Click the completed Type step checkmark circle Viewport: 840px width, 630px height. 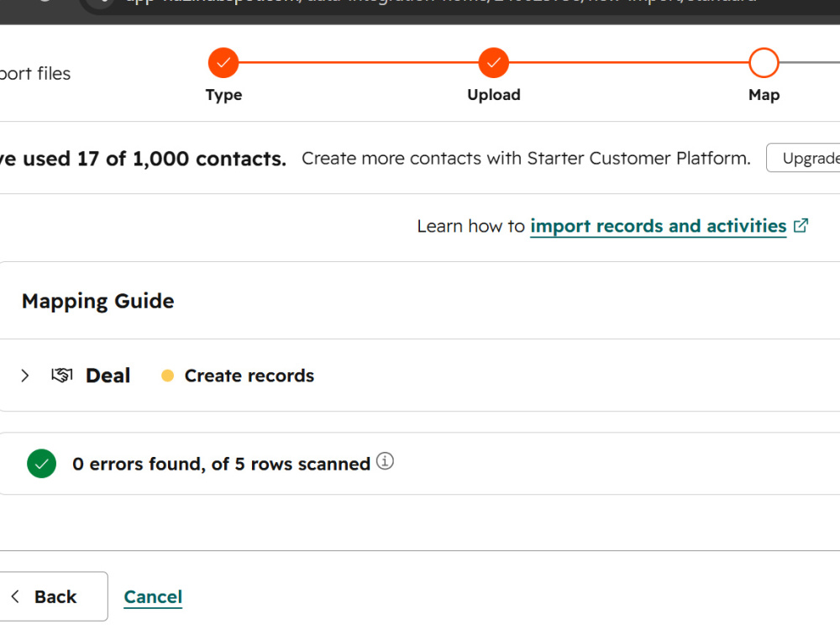223,63
